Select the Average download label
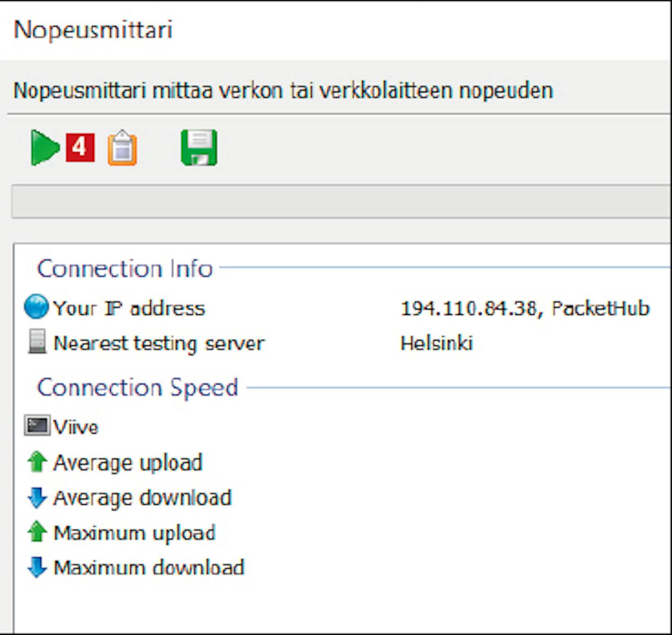 click(x=142, y=498)
